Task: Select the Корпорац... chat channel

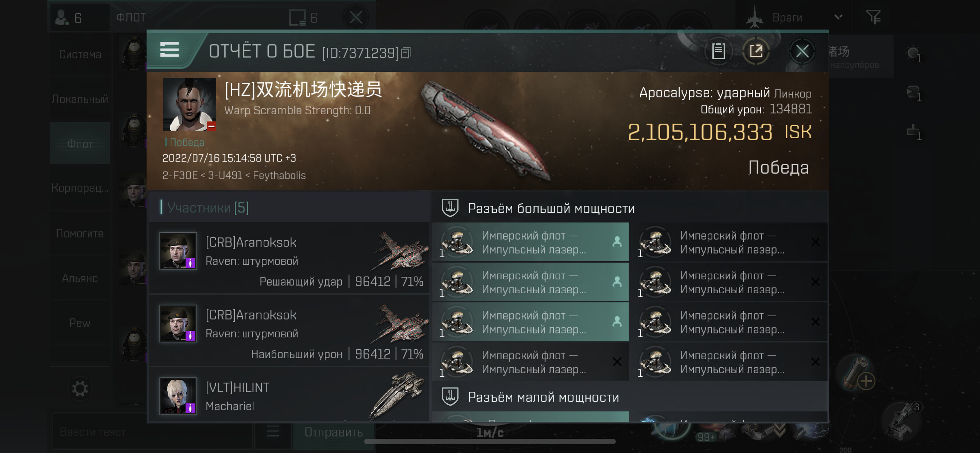Action: [80, 188]
